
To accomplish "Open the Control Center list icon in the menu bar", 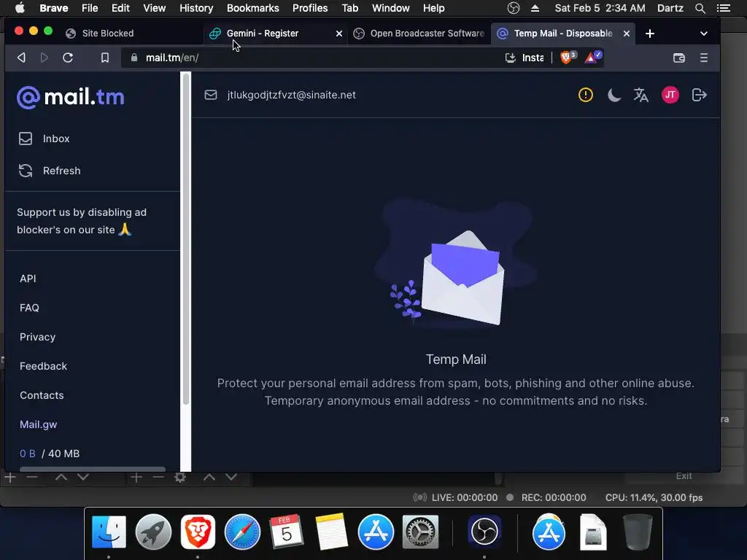I will (x=724, y=8).
